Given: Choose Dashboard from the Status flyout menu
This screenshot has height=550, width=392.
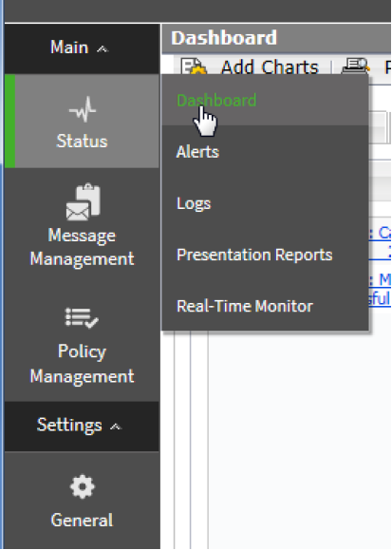Looking at the screenshot, I should point(216,101).
